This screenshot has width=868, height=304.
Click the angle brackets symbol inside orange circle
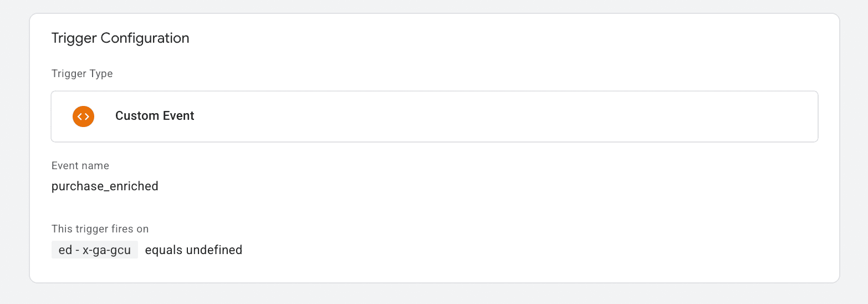pyautogui.click(x=83, y=116)
